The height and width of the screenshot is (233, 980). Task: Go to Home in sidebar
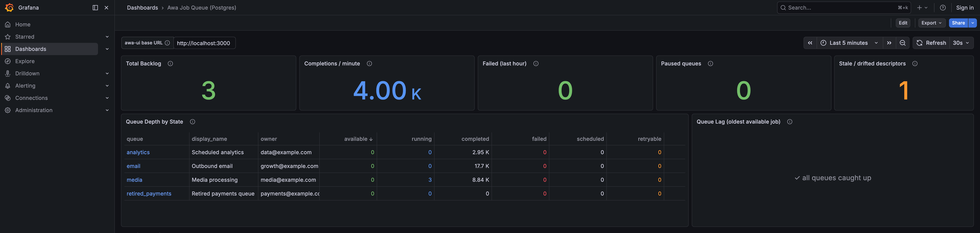23,25
